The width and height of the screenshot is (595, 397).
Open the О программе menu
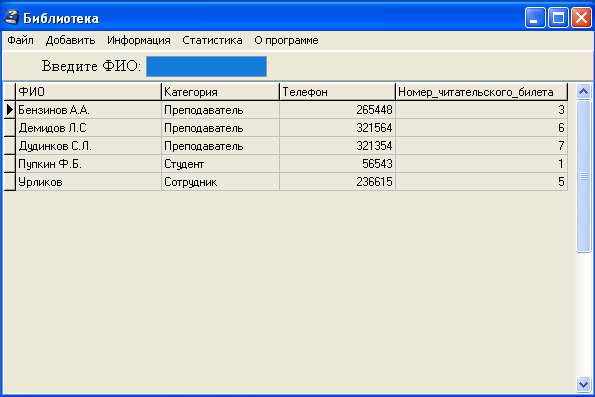click(x=286, y=40)
